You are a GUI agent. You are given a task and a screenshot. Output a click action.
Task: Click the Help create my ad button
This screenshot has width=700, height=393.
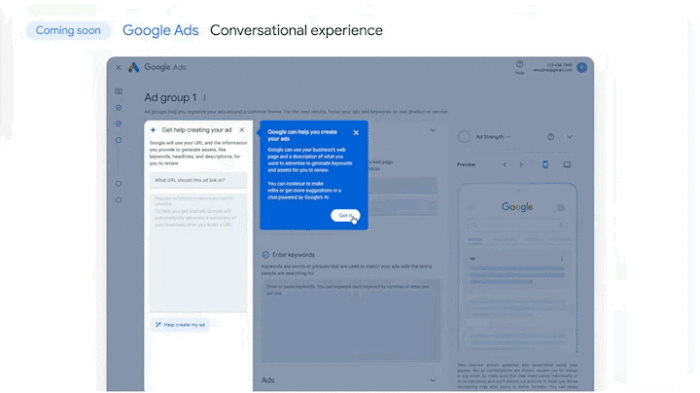click(180, 325)
